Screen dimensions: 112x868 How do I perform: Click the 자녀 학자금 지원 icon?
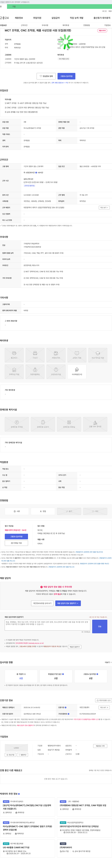point(98,355)
